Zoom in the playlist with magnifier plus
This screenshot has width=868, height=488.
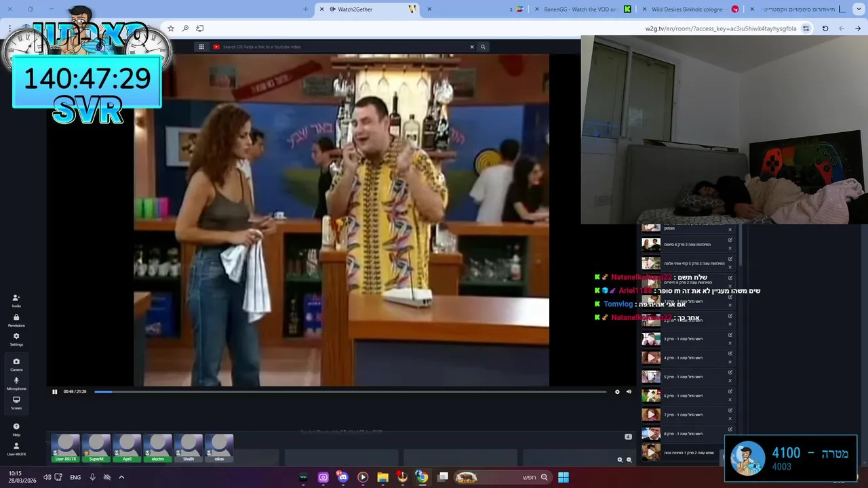(x=620, y=460)
